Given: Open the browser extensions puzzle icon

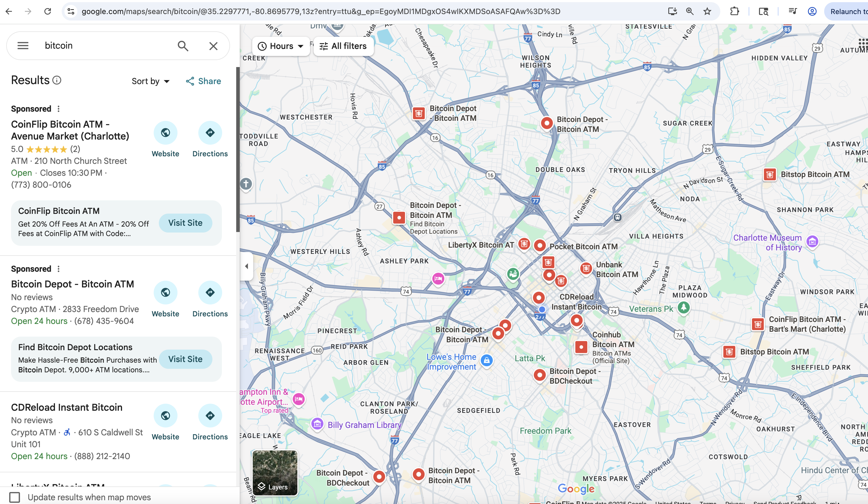Looking at the screenshot, I should coord(734,11).
